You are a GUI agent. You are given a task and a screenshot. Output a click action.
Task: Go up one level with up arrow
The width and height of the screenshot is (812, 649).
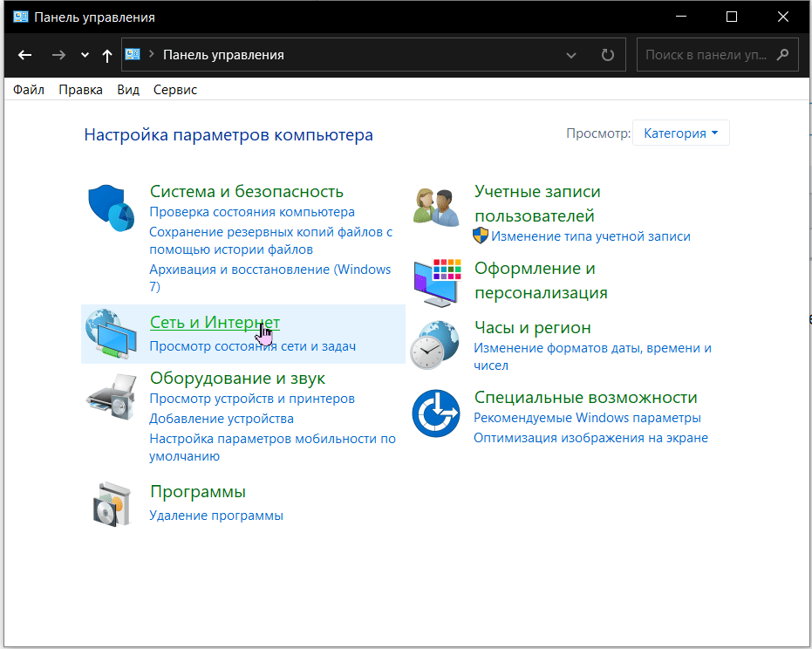(x=107, y=55)
